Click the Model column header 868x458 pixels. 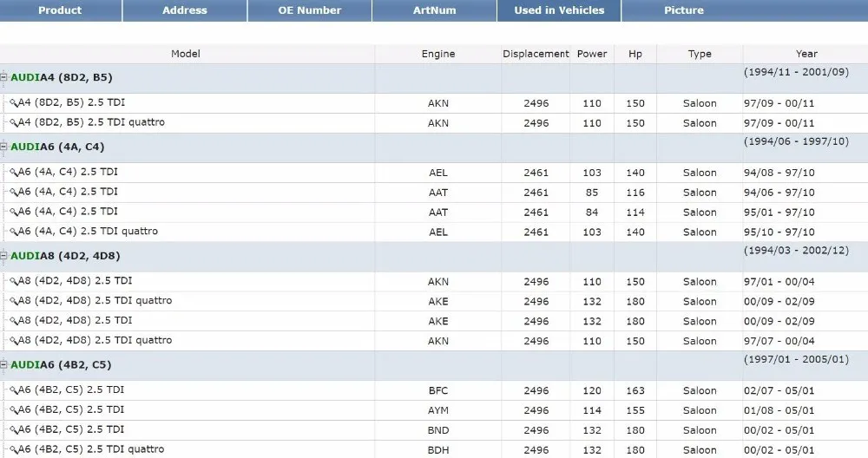point(186,54)
